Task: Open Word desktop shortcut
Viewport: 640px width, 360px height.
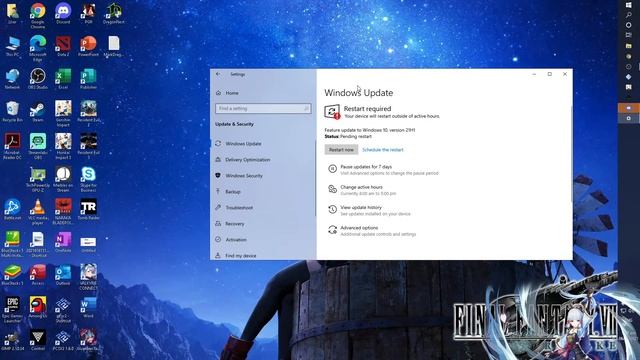Action: (88, 307)
